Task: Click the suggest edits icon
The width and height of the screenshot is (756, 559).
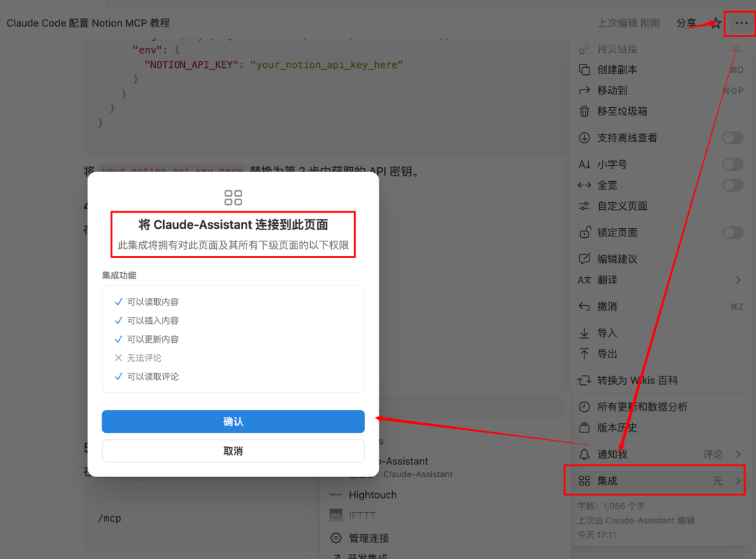Action: pyautogui.click(x=584, y=259)
